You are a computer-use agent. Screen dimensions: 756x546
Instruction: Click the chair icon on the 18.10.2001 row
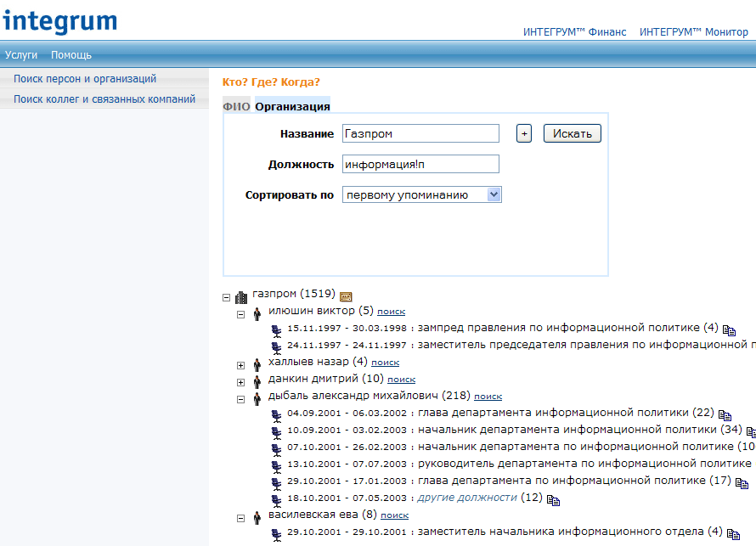pos(276,501)
